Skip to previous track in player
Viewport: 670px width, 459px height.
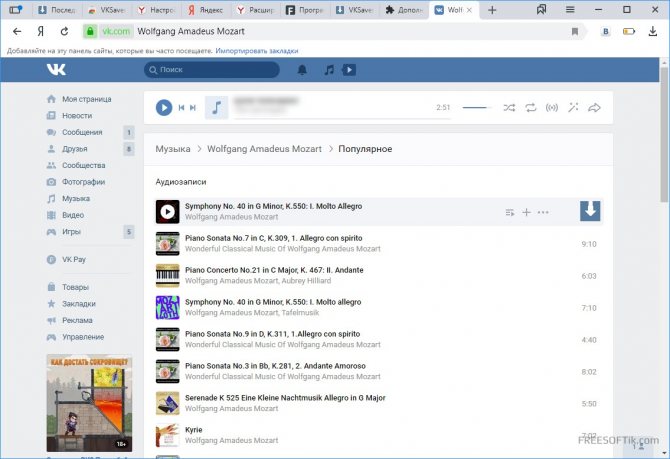point(181,108)
